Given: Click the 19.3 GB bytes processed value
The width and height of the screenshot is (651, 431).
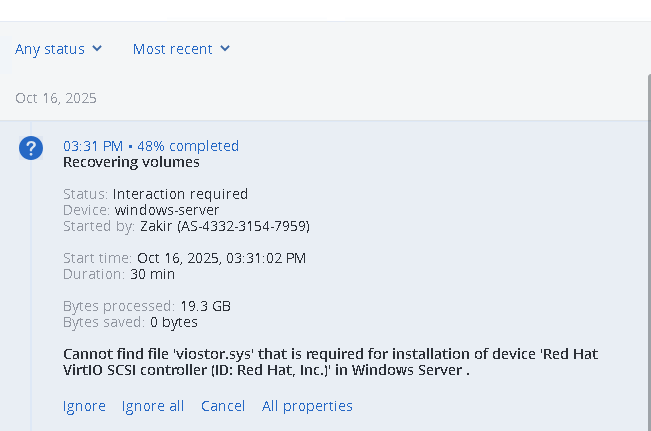Looking at the screenshot, I should pos(206,306).
